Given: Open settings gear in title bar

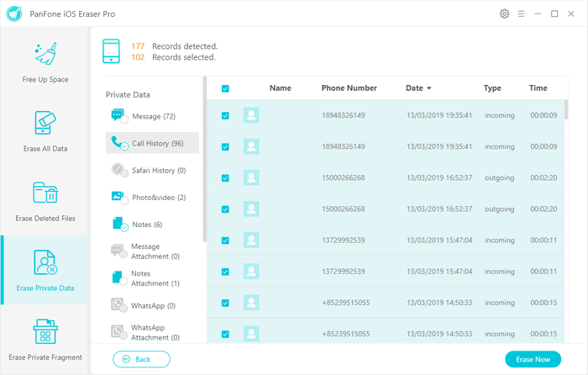Looking at the screenshot, I should (504, 14).
